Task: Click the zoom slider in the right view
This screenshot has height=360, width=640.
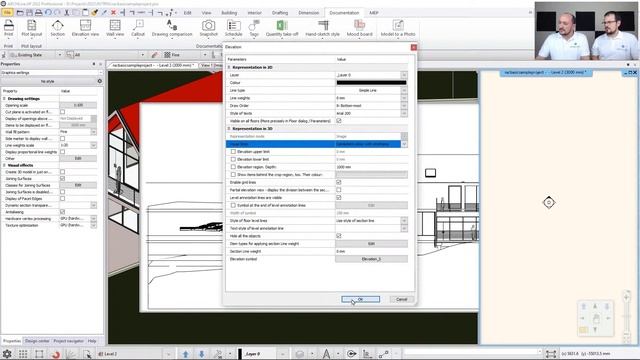Action: (x=627, y=316)
